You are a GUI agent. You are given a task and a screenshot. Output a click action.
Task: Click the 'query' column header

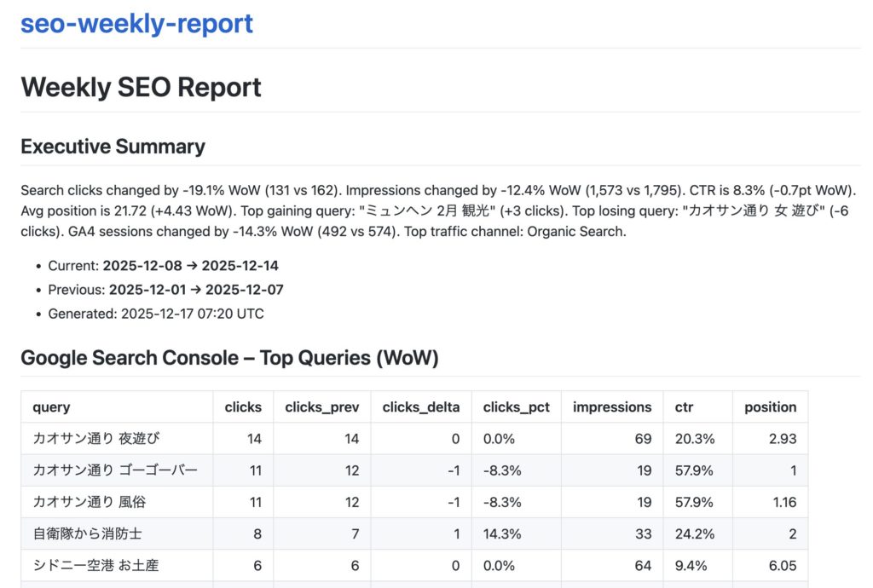coord(51,407)
